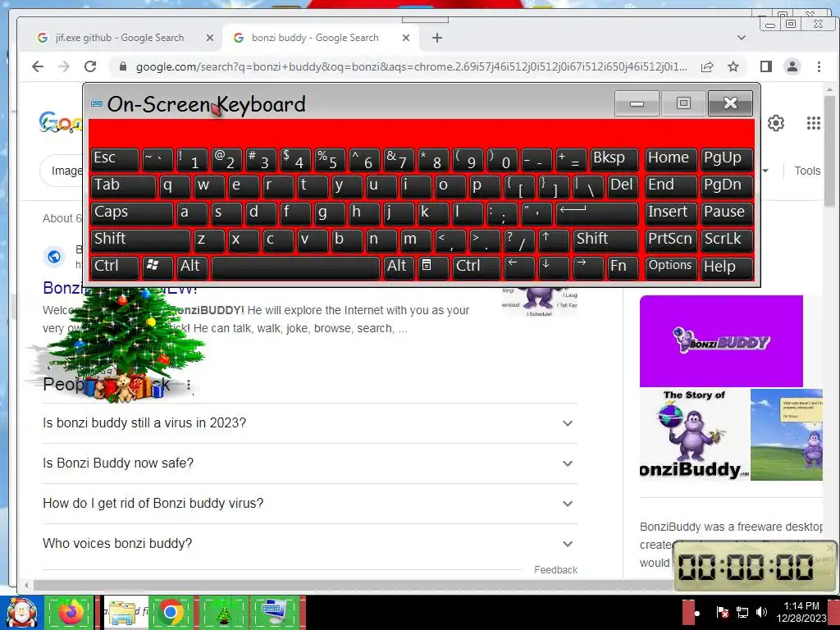Open Chrome three-dot menu
Viewport: 840px width, 630px height.
(819, 66)
